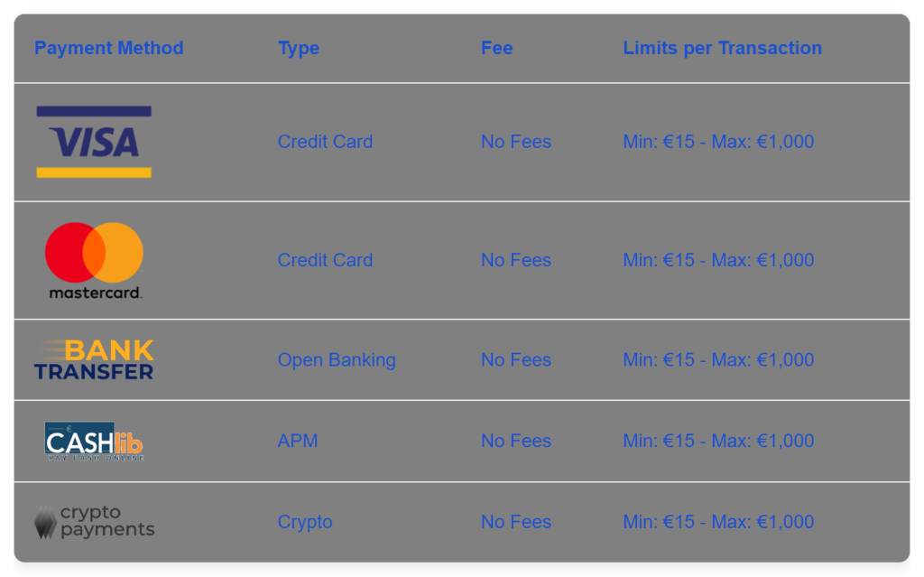The image size is (924, 577).
Task: Click the Crypto type text
Action: (x=305, y=522)
